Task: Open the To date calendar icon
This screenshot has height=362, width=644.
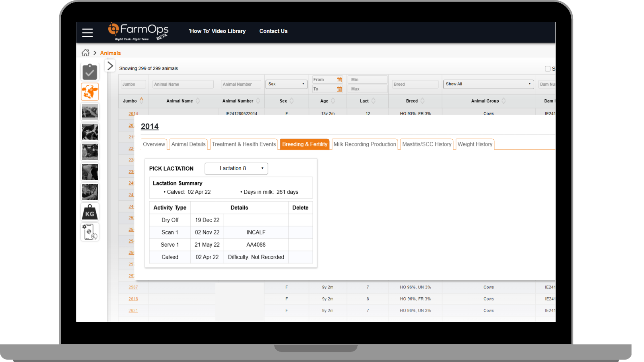Action: (339, 89)
